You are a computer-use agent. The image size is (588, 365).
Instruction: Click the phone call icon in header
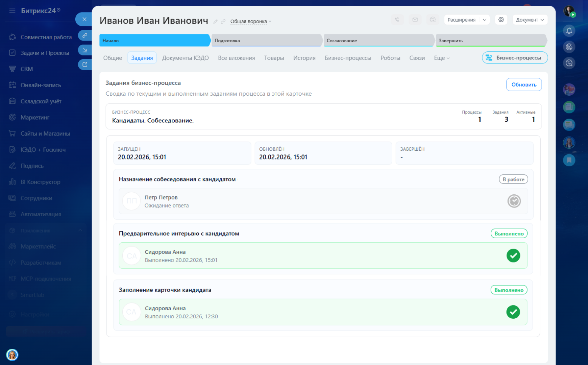coord(397,20)
